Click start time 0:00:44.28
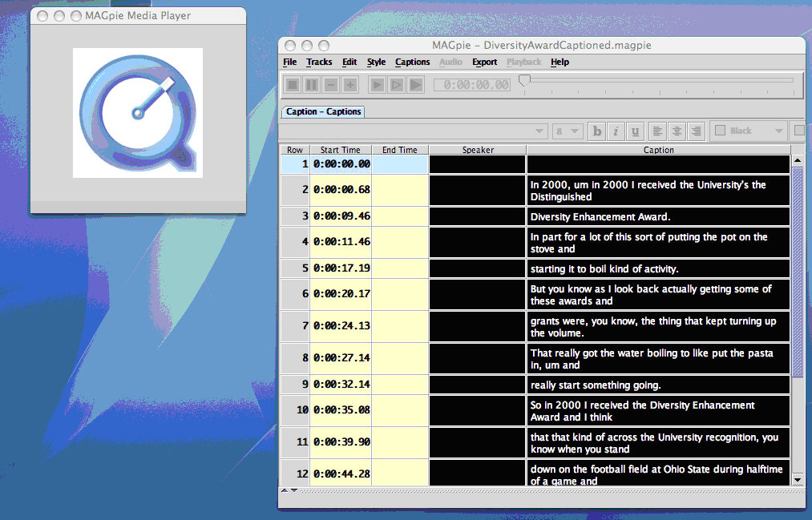Screen dimensions: 812x520 point(341,473)
